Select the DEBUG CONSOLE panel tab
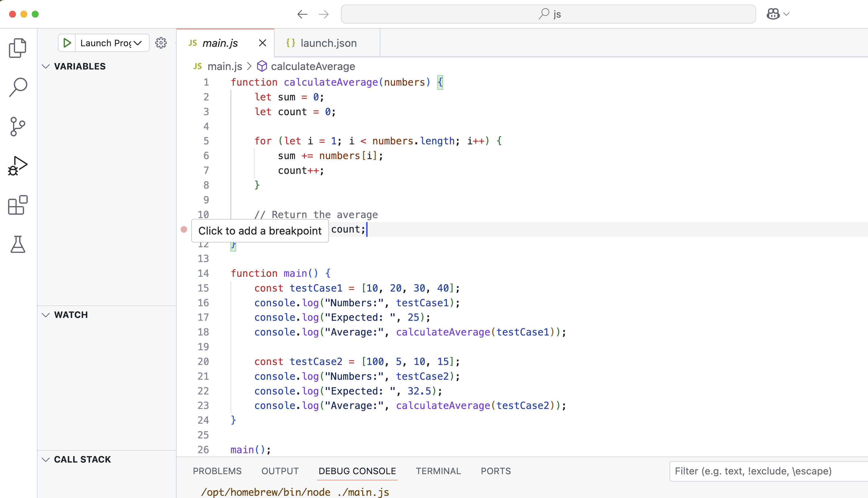 (357, 471)
